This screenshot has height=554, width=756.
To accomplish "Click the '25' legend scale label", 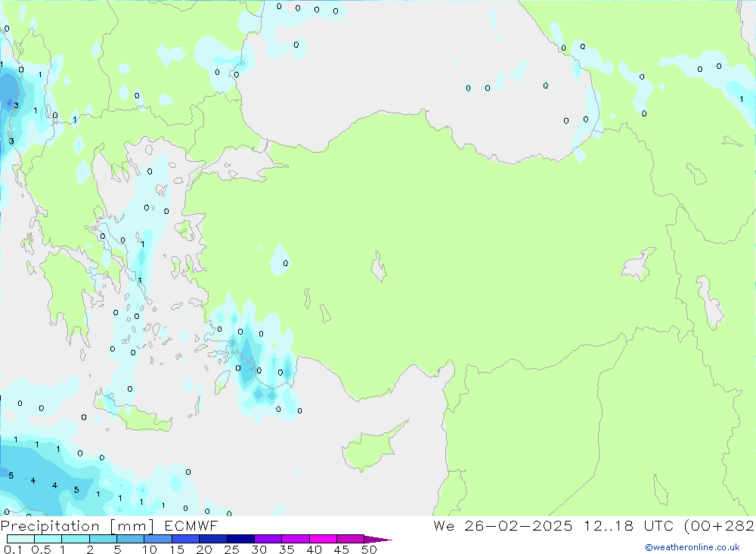I will (231, 549).
